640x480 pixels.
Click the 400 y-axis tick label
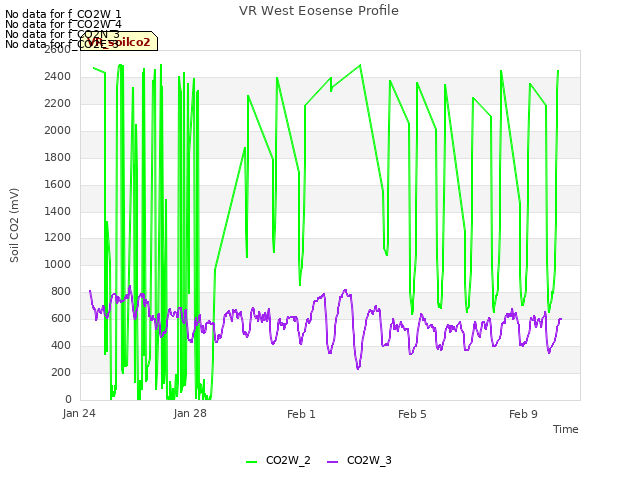pos(61,345)
